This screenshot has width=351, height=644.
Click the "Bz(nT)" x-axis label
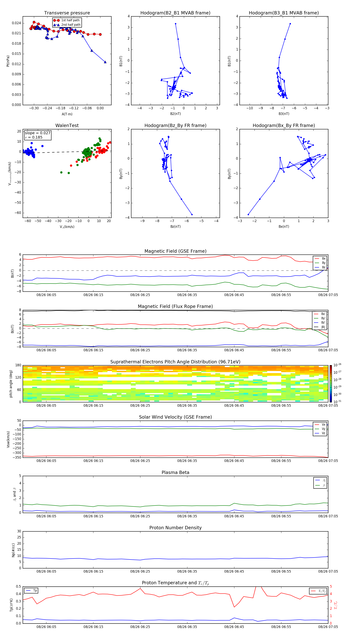(x=175, y=227)
